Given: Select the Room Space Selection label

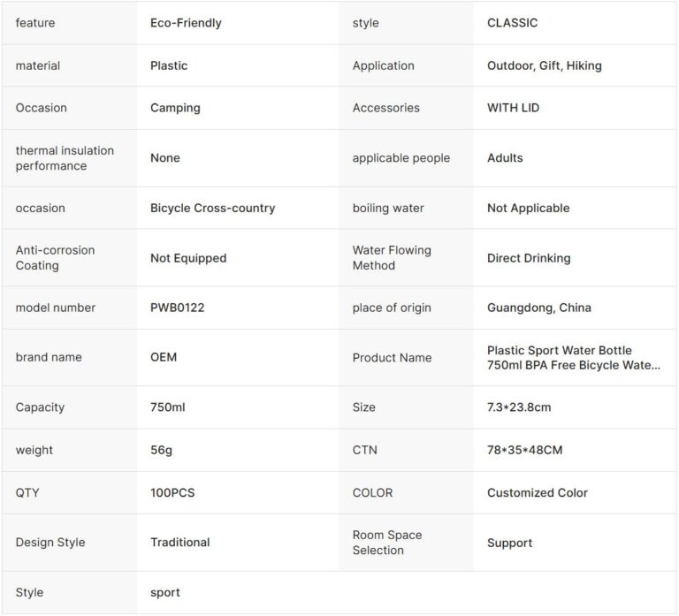Looking at the screenshot, I should tap(387, 543).
